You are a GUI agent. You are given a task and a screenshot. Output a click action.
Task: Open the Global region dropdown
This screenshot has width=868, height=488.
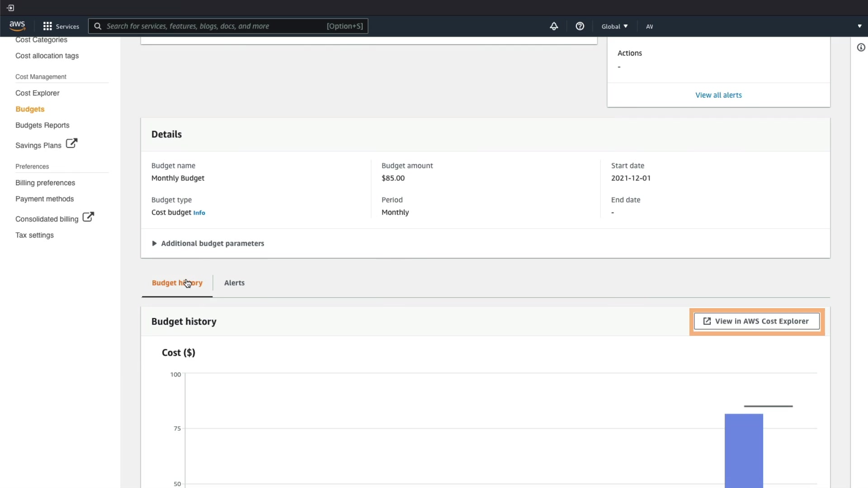pos(614,26)
